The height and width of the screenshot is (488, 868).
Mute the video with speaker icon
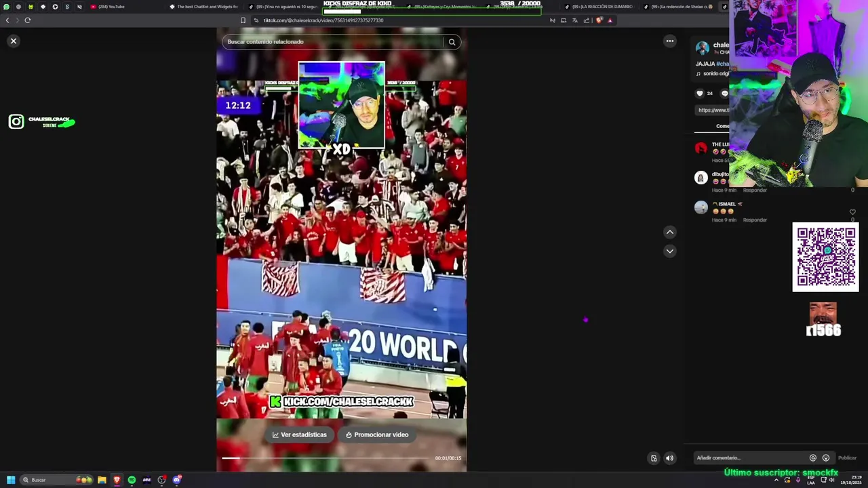[x=669, y=458]
